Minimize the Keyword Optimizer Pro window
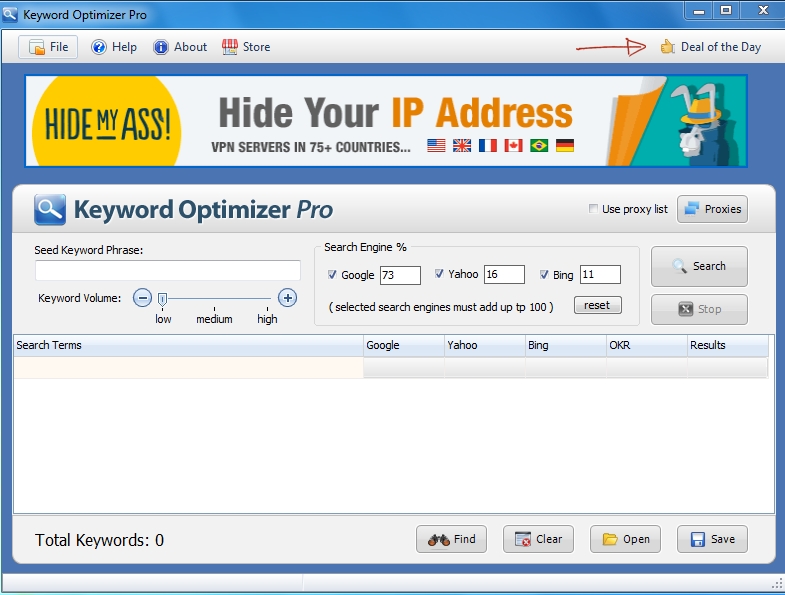 click(x=699, y=11)
